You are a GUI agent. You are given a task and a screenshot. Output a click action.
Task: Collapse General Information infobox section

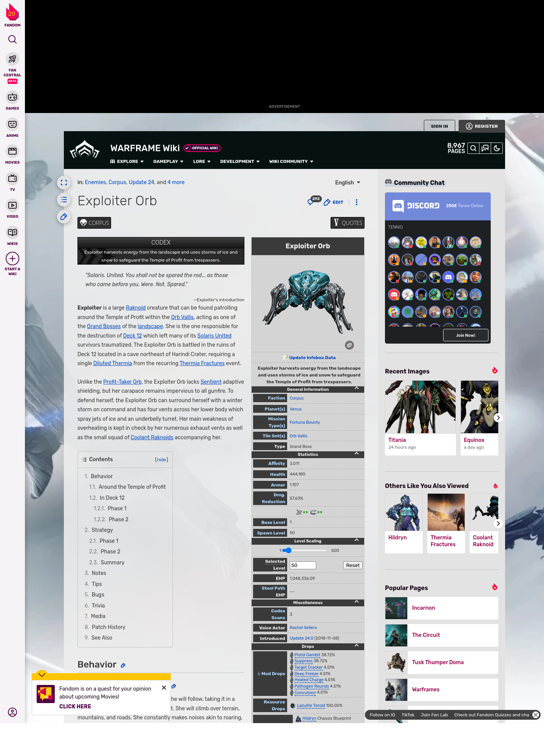point(357,389)
